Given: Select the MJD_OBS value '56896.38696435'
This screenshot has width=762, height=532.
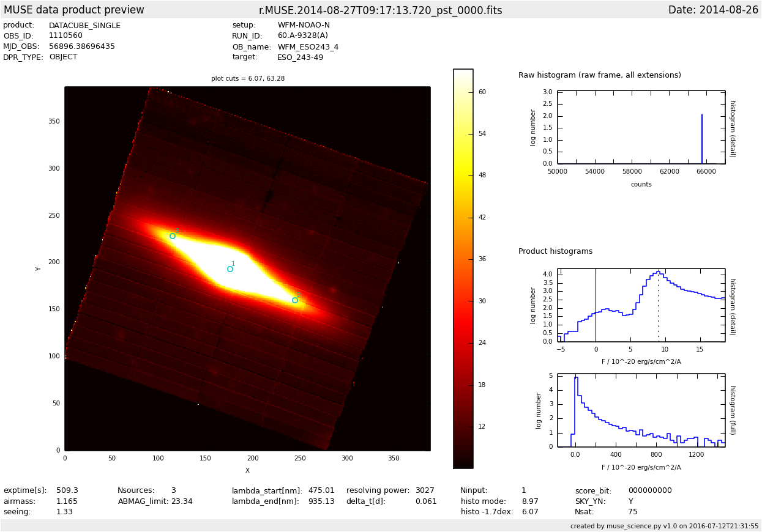Looking at the screenshot, I should coord(82,46).
